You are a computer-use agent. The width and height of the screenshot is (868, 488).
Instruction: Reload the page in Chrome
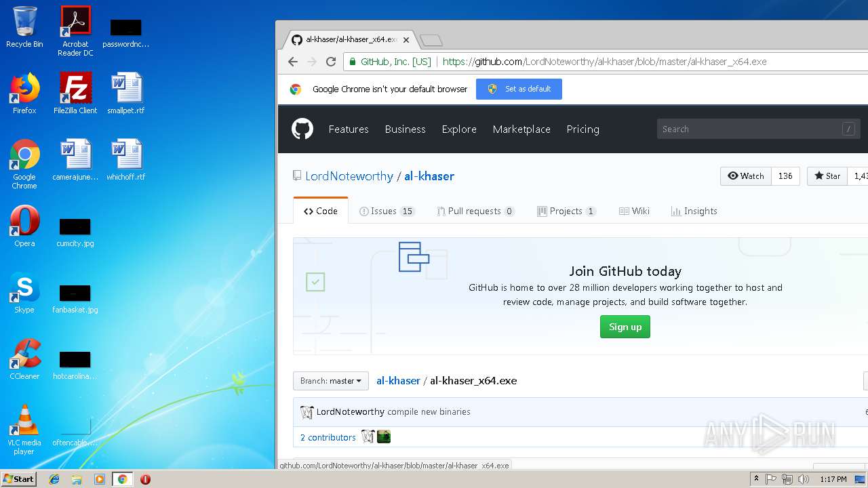tap(331, 62)
